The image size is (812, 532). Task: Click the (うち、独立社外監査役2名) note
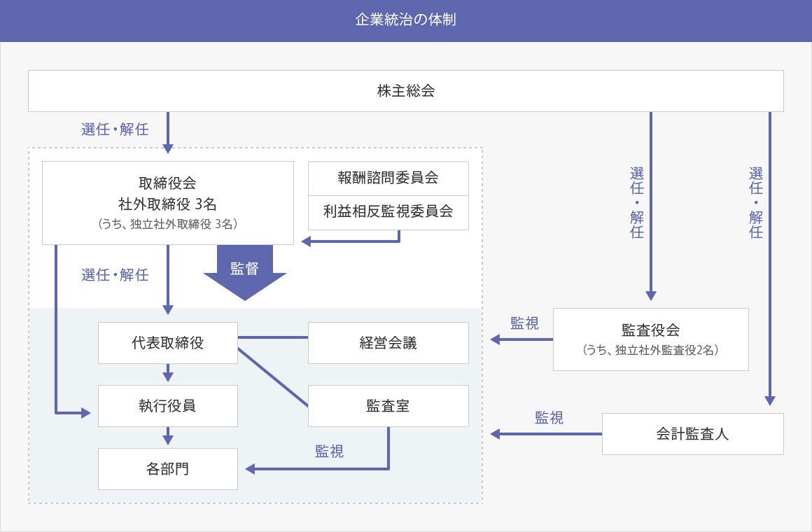click(650, 350)
